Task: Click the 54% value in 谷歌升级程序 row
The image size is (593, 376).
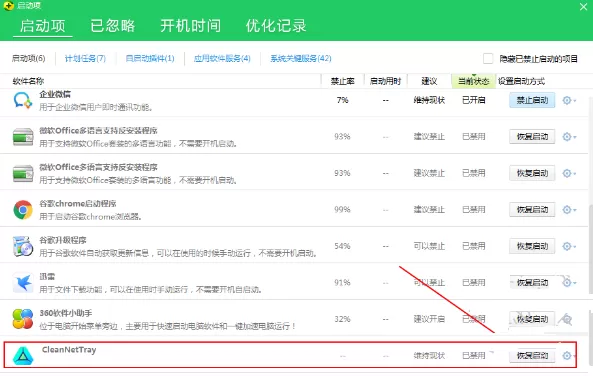Action: pyautogui.click(x=342, y=246)
